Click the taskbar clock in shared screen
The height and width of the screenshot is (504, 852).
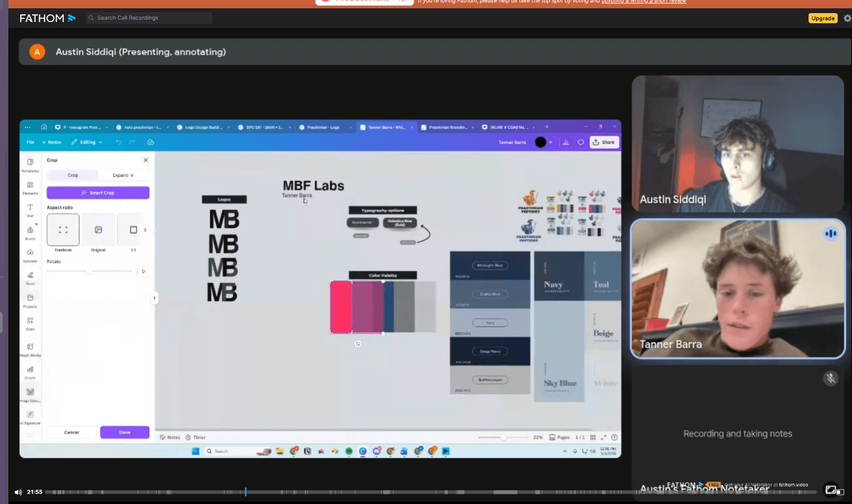coord(608,451)
